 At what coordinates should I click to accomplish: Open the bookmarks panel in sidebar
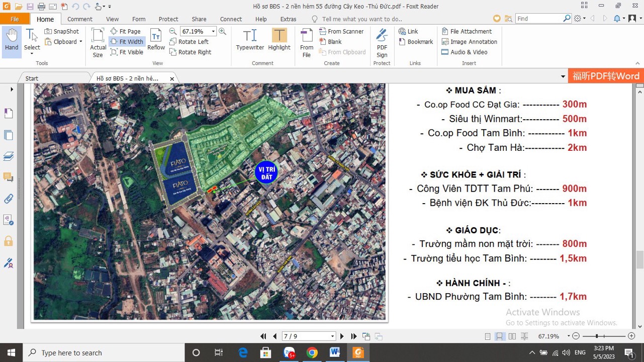coord(9,114)
